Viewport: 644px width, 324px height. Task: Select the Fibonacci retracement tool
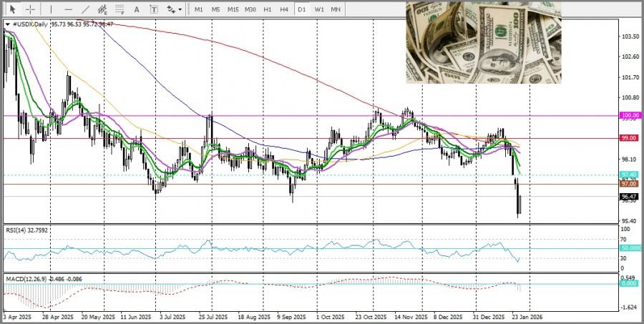point(120,10)
